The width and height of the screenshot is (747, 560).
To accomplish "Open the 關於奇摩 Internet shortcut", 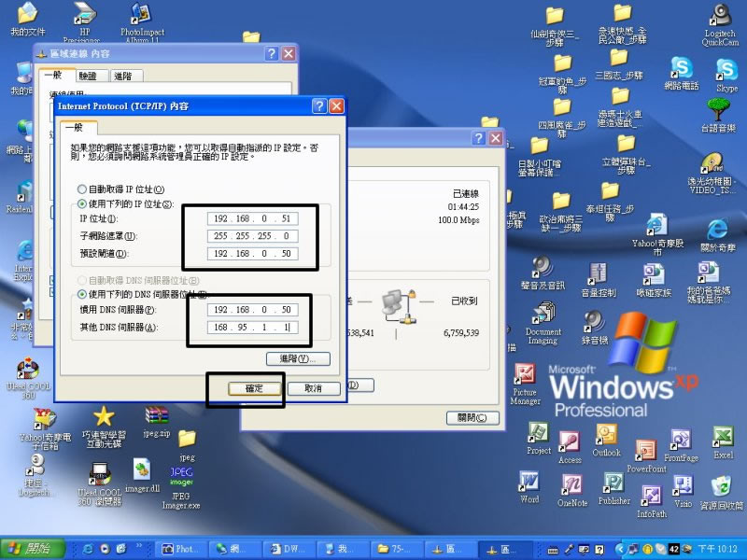I will 717,236.
